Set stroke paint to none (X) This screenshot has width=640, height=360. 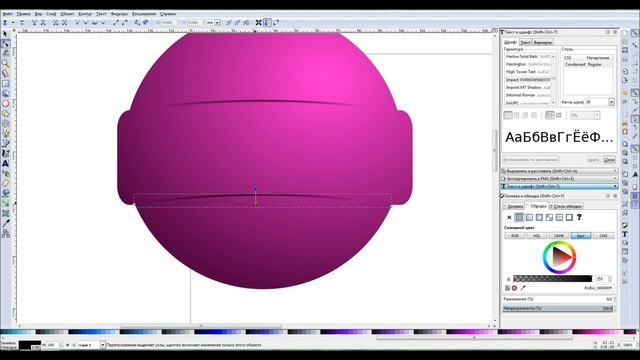(509, 218)
